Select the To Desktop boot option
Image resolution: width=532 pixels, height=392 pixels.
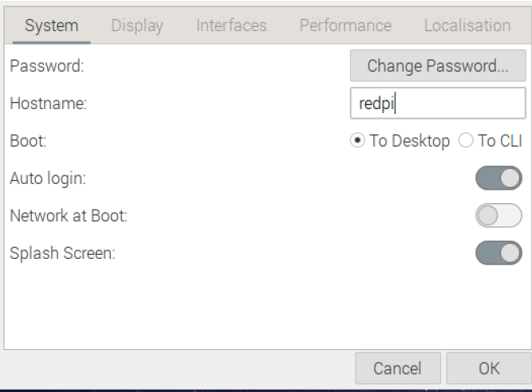click(358, 141)
